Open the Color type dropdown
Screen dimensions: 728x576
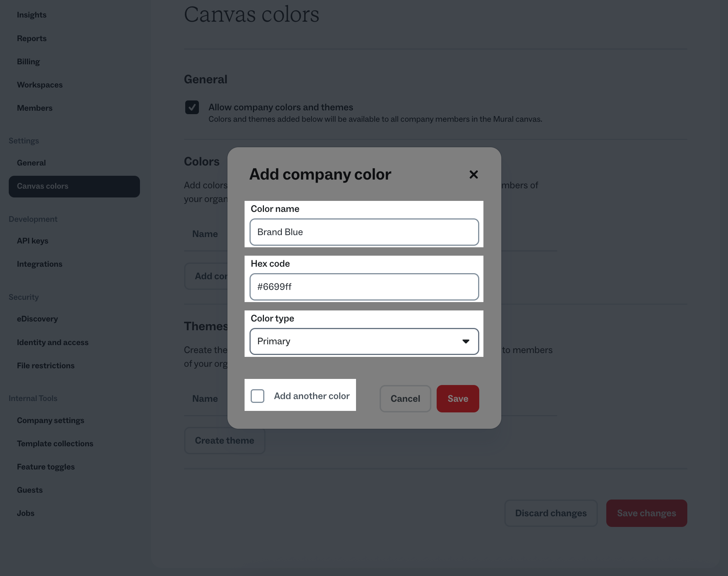point(364,341)
